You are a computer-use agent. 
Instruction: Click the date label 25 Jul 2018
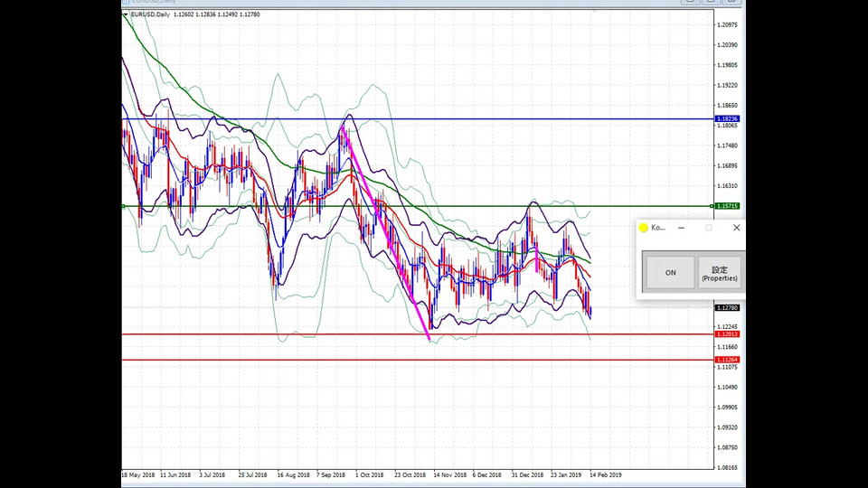(x=252, y=474)
